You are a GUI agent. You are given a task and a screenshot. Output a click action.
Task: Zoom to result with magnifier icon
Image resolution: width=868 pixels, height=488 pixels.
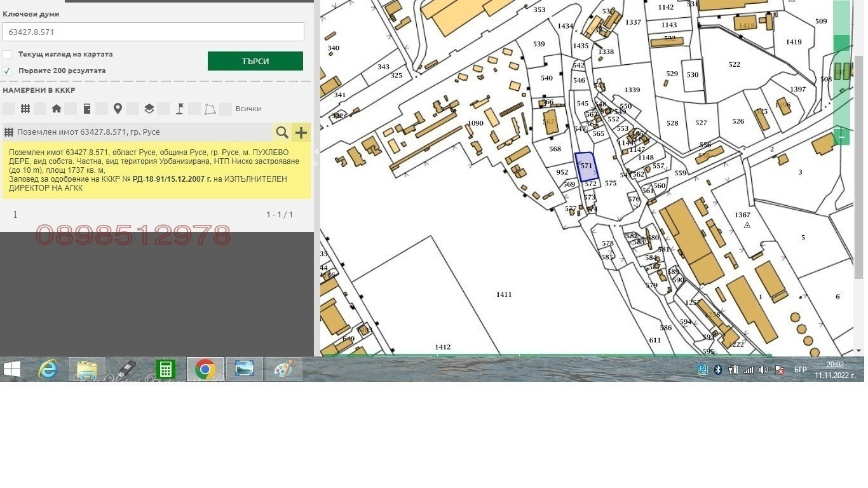point(281,132)
